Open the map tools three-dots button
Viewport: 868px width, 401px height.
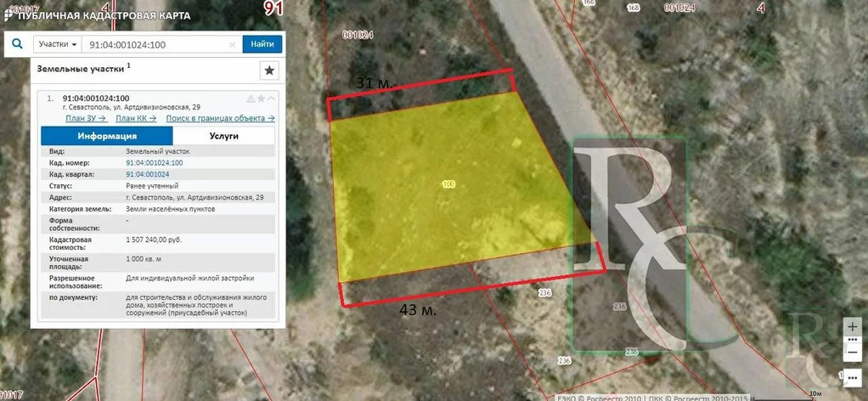[x=854, y=376]
